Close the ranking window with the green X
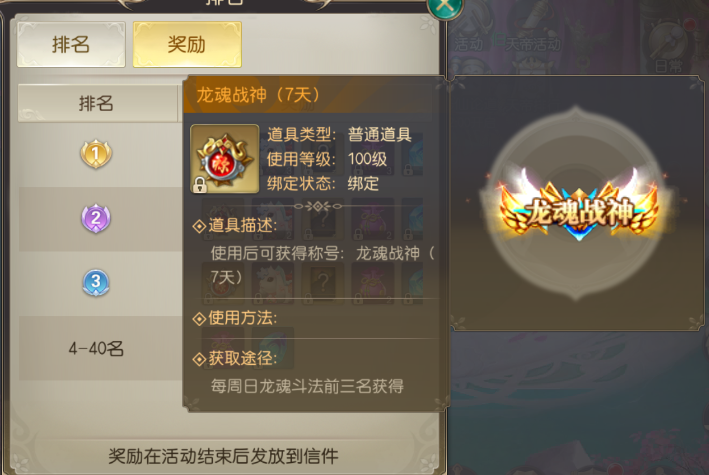The image size is (709, 475). click(445, 6)
